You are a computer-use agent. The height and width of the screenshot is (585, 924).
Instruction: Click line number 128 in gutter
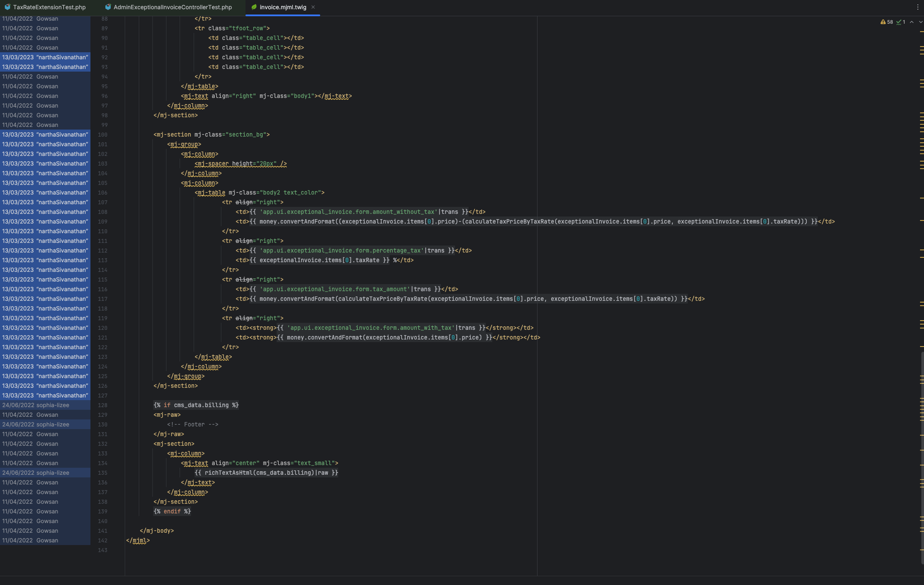pos(102,405)
